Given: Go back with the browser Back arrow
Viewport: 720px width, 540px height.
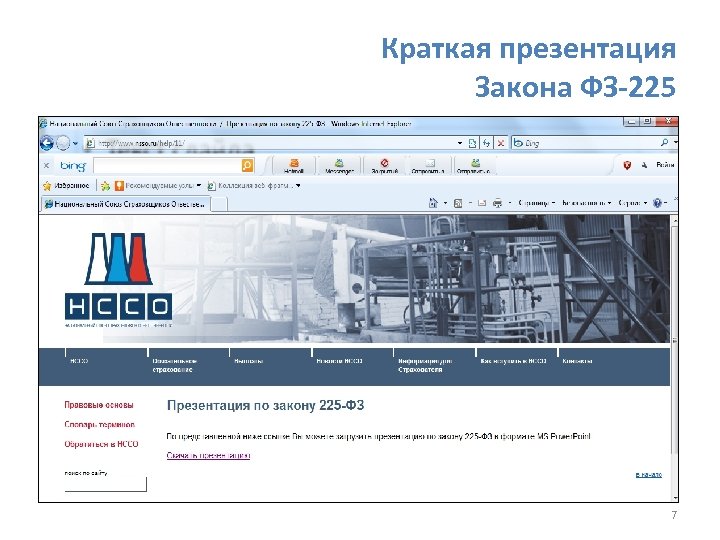Looking at the screenshot, I should 47,143.
